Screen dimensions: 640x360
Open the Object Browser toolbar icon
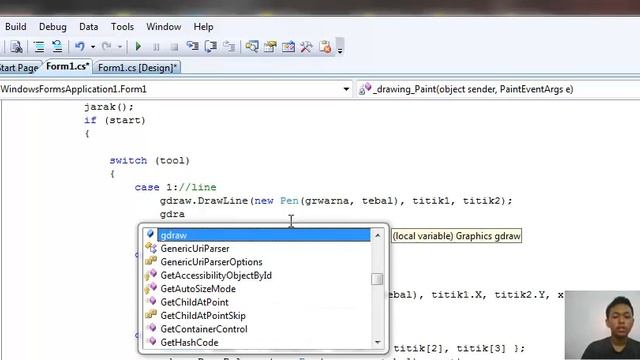point(288,47)
